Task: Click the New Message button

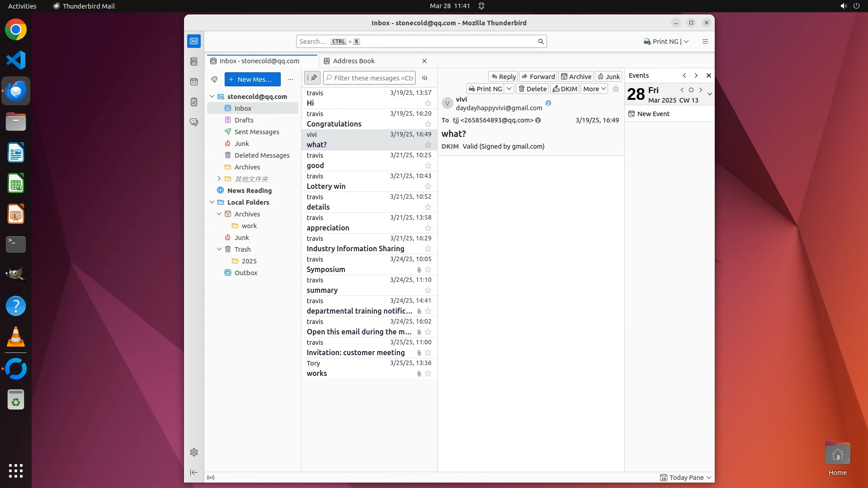Action: click(252, 80)
